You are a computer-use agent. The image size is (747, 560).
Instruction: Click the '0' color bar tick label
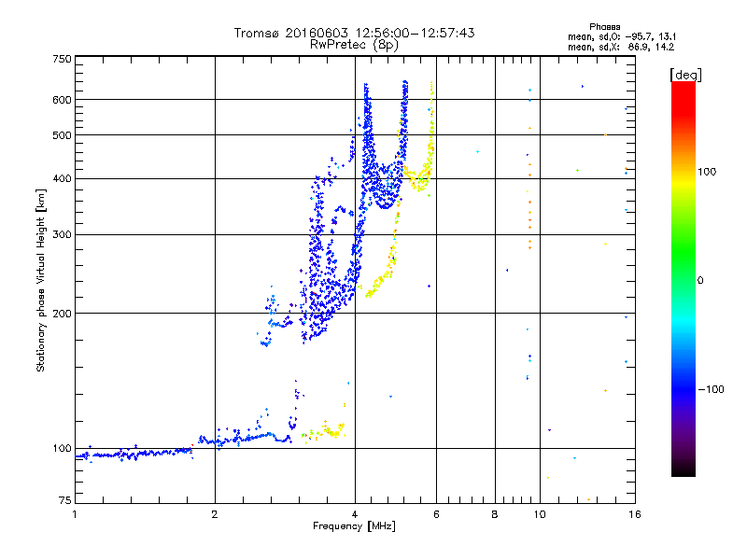pyautogui.click(x=700, y=280)
